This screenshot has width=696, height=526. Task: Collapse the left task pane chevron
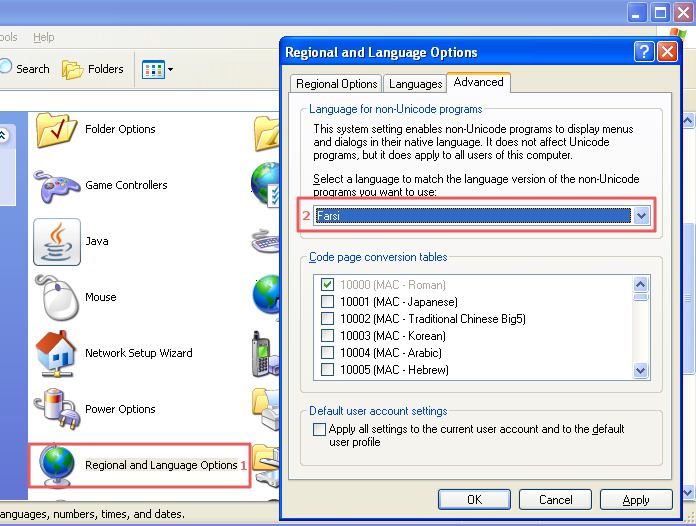[x=4, y=135]
